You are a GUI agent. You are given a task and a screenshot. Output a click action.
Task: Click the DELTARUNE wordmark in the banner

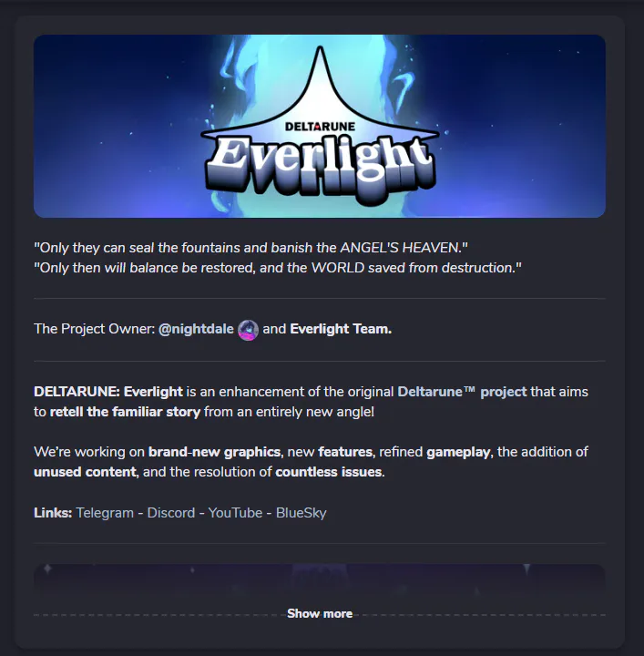pos(320,127)
